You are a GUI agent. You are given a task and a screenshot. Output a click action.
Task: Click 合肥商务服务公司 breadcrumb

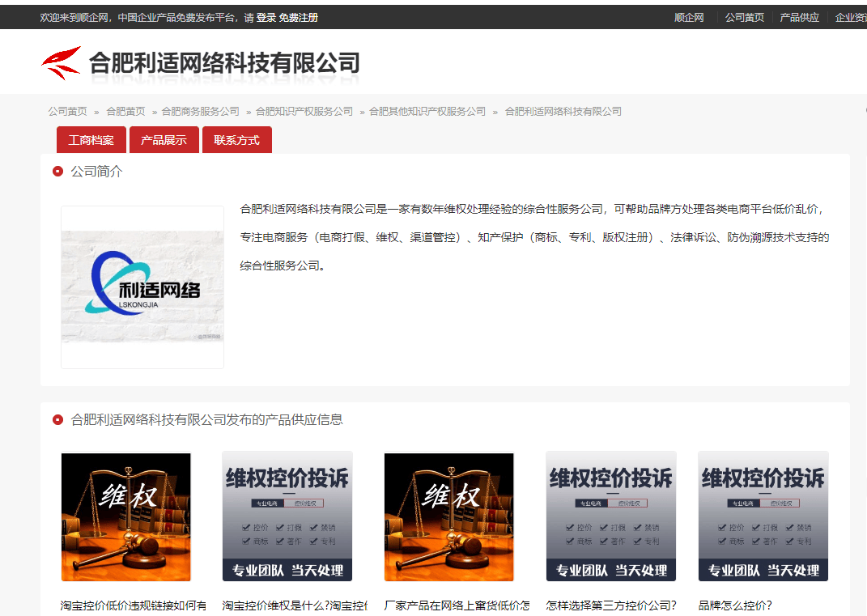click(x=200, y=111)
